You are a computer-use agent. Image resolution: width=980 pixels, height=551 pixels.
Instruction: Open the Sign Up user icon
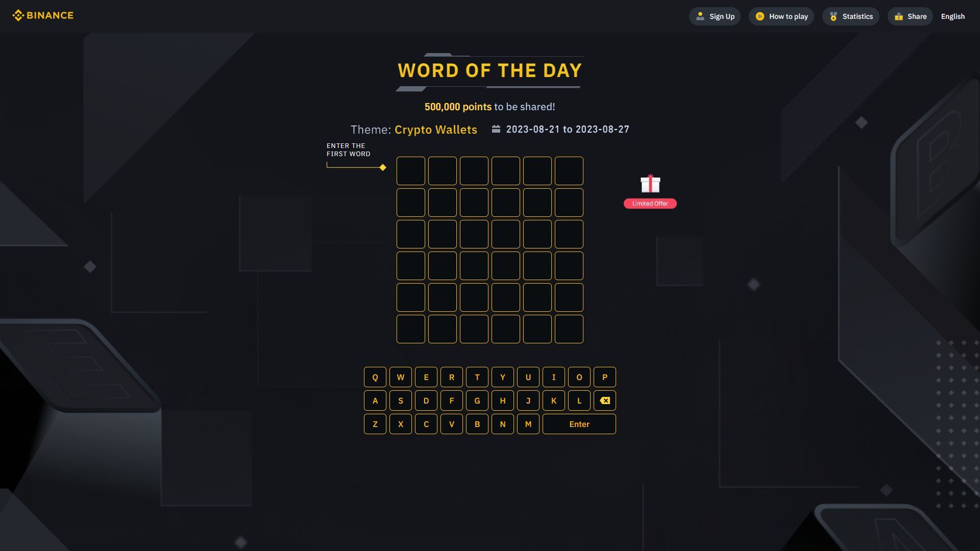pos(700,16)
